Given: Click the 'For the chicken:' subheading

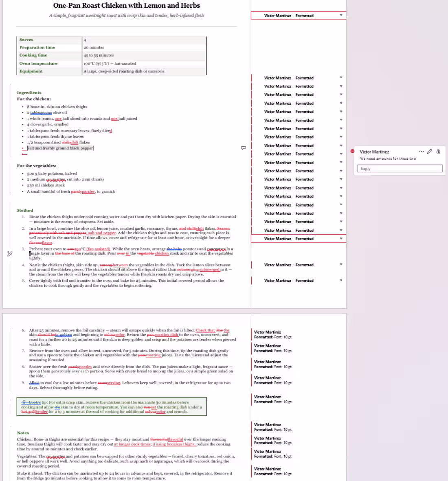Looking at the screenshot, I should click(x=34, y=99).
